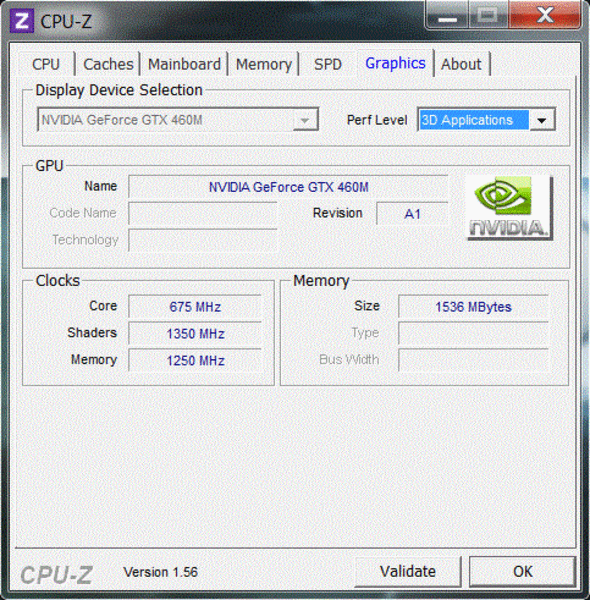Click the Validate button

tap(408, 571)
